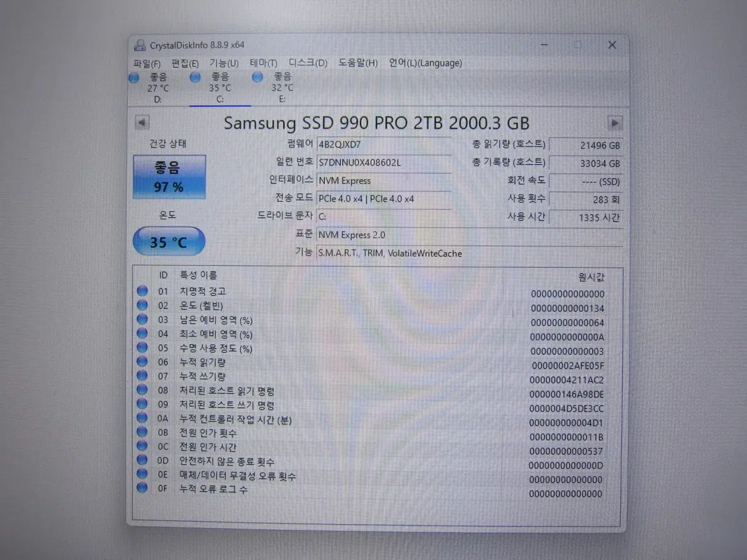Click the blue 35°C temperature indicator
Viewport: 747px width, 560px height.
(x=168, y=241)
